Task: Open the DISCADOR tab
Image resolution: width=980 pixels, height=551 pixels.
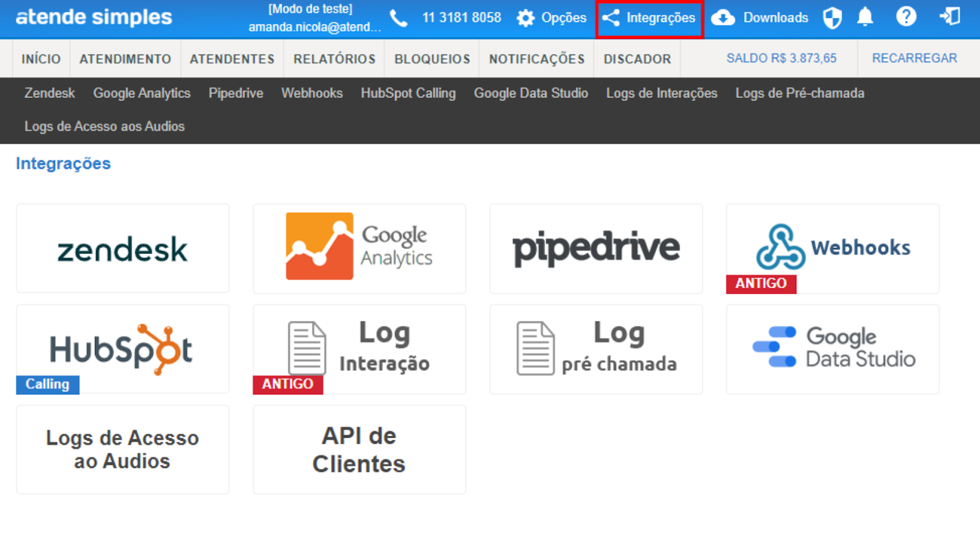Action: 638,59
